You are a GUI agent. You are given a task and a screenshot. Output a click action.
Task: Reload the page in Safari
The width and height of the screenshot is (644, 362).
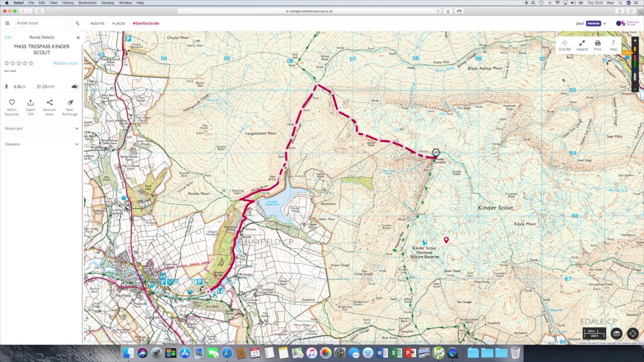[438, 11]
